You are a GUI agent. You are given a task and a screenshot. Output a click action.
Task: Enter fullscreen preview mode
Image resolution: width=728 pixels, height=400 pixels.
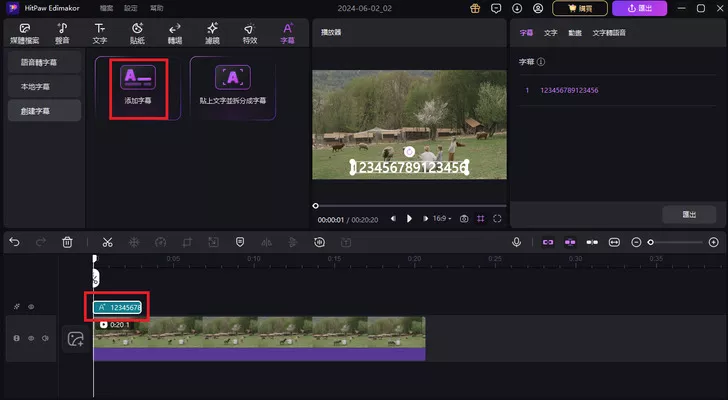point(497,219)
